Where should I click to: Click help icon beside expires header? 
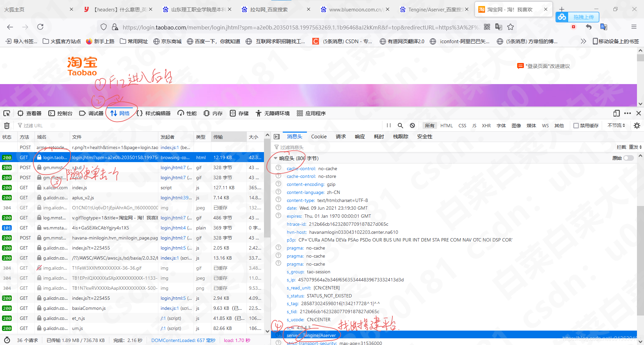(278, 216)
